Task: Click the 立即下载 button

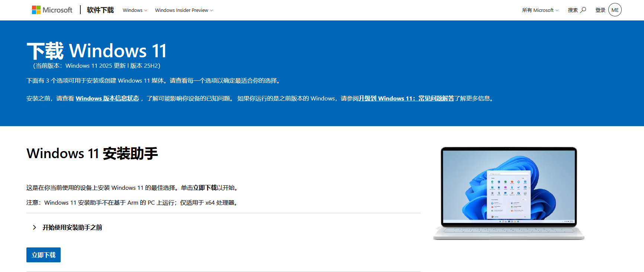Action: (44, 255)
